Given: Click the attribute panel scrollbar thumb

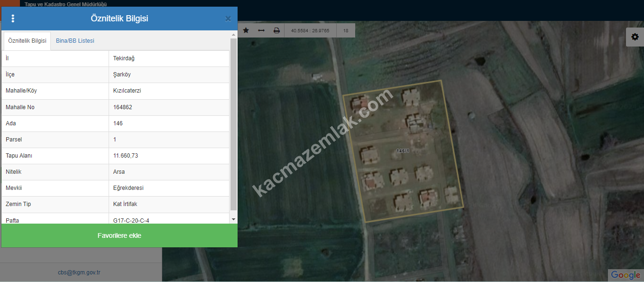Looking at the screenshot, I should pos(233,123).
